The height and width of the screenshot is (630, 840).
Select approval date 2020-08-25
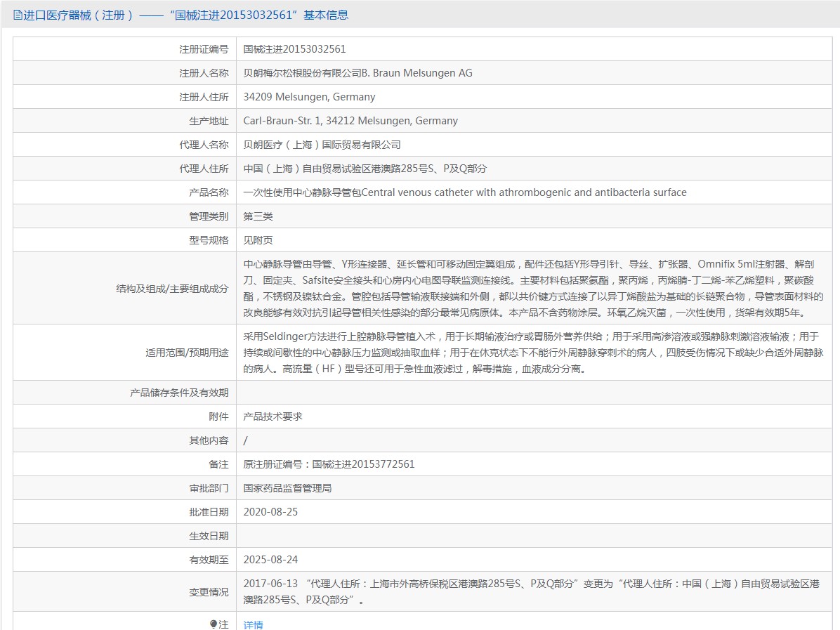[270, 512]
